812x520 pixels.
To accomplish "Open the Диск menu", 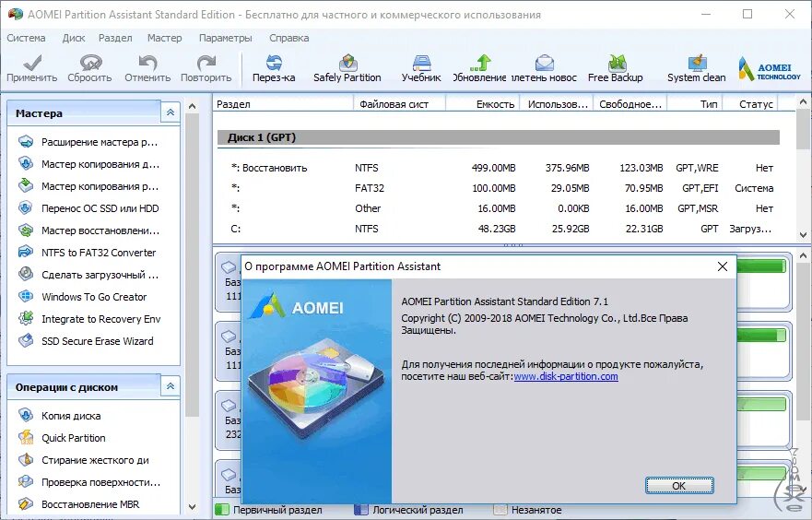I will click(x=74, y=38).
